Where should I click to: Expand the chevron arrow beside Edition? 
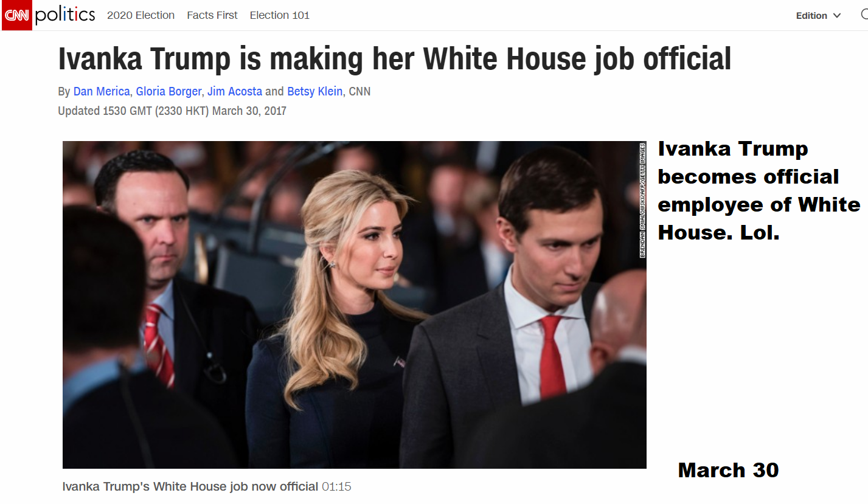pos(837,16)
